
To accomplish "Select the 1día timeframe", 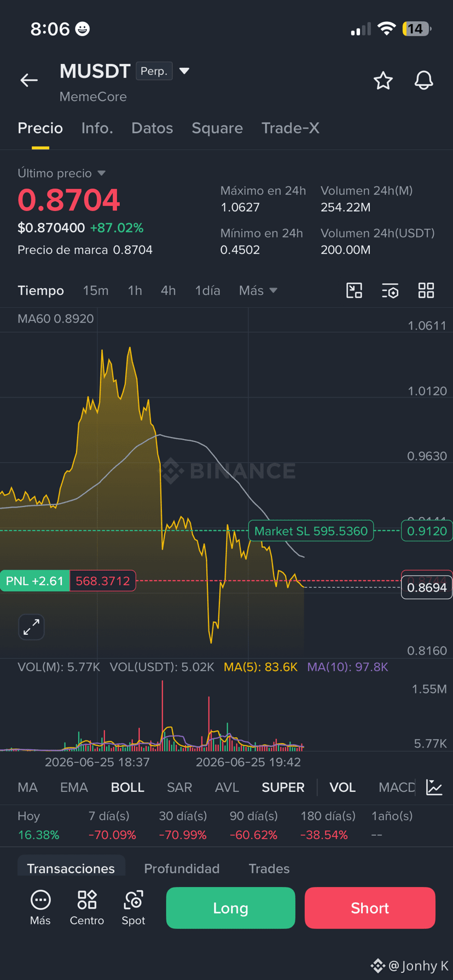I will [x=208, y=290].
